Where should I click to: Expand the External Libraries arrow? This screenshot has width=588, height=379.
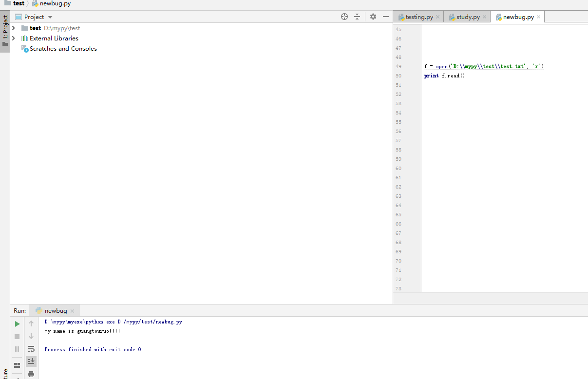(14, 38)
